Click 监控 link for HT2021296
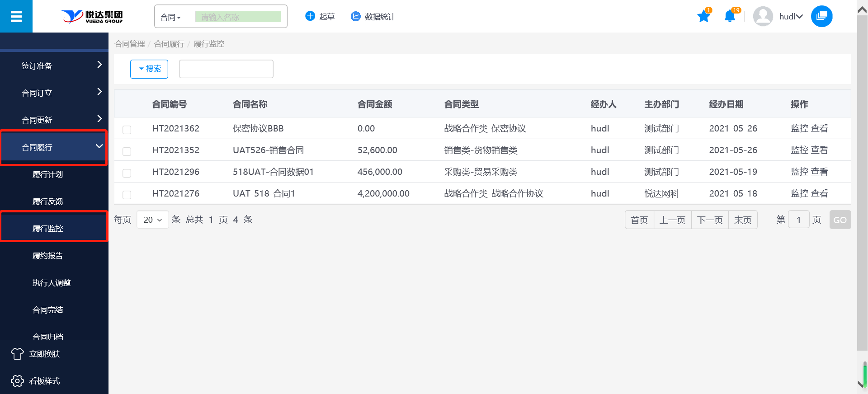Screen dimensions: 868x394 (799, 172)
